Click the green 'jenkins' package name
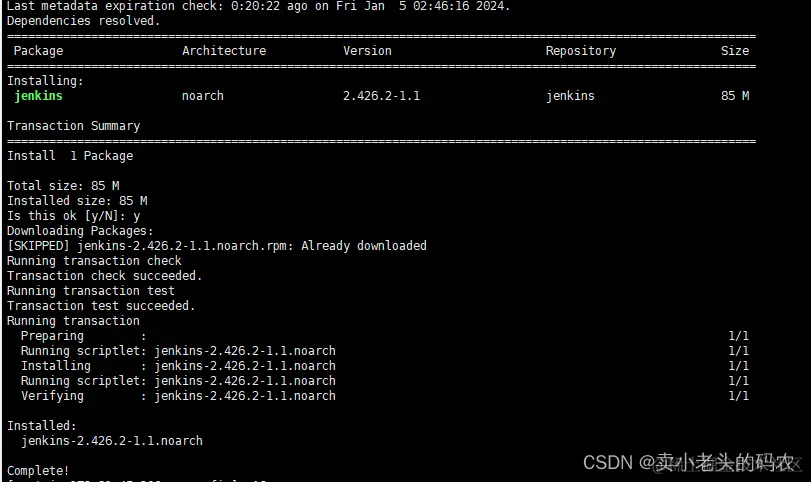 point(38,96)
